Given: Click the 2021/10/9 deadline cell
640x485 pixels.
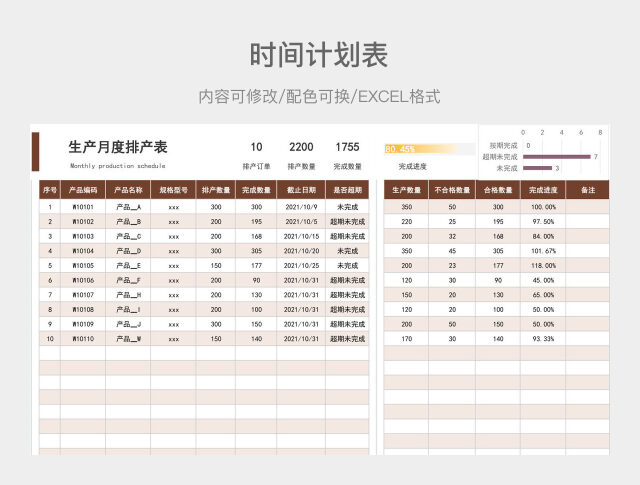Looking at the screenshot, I should [301, 207].
